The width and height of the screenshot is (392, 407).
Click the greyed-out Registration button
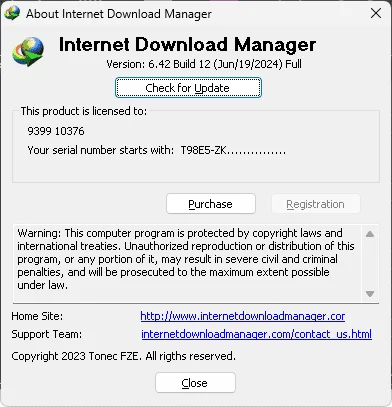coord(316,204)
